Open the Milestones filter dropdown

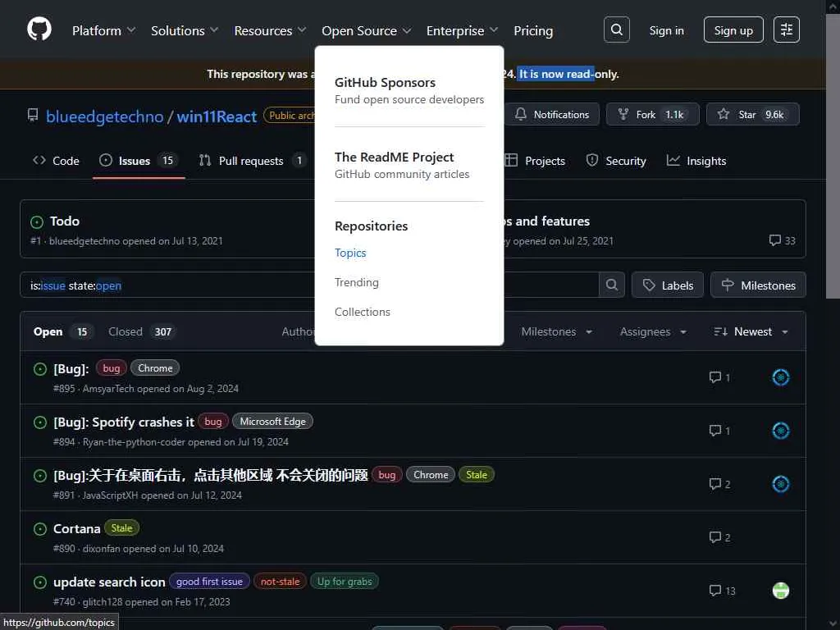coord(557,331)
